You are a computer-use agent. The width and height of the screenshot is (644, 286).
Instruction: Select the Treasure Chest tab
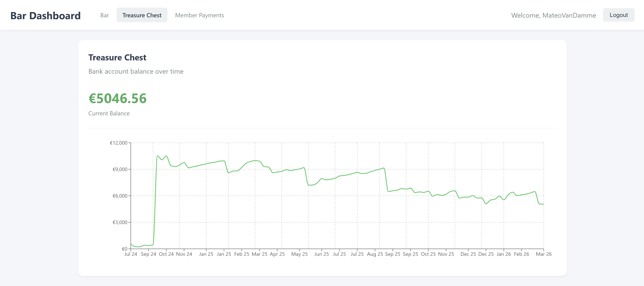pos(142,15)
